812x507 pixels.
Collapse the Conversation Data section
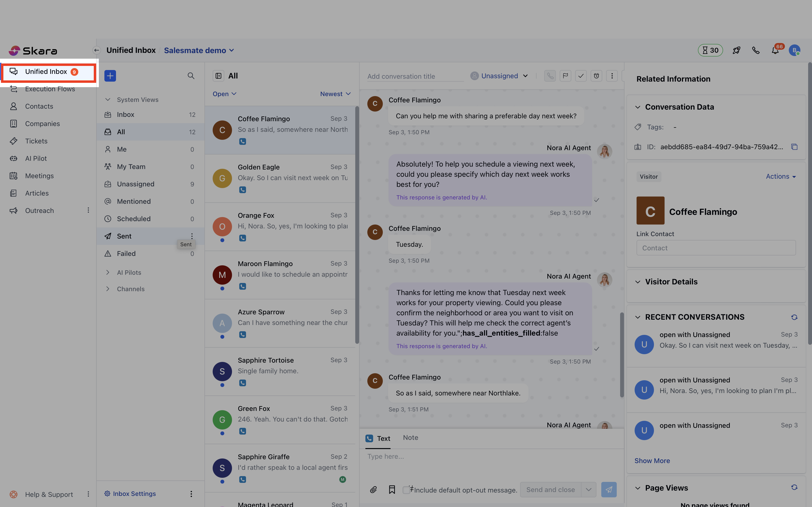[638, 107]
